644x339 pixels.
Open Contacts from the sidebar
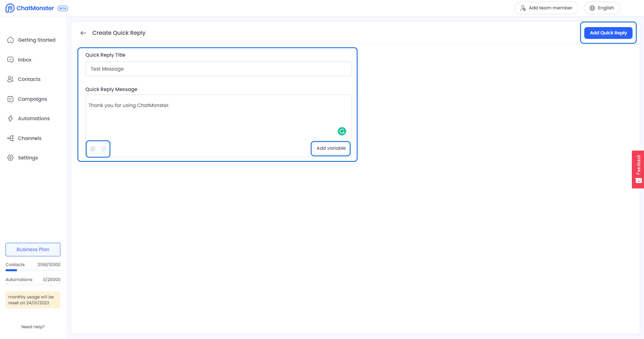tap(29, 79)
